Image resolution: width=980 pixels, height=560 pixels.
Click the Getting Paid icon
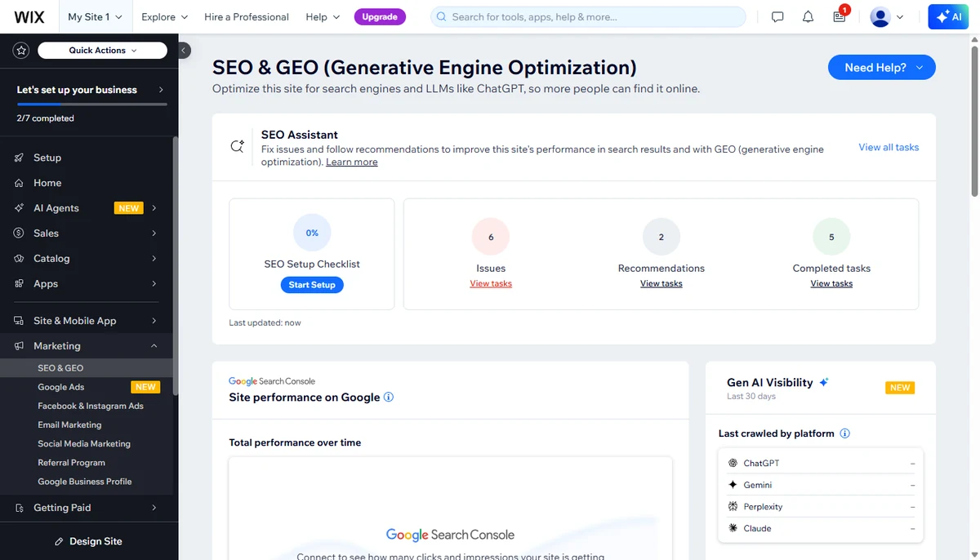(19, 508)
